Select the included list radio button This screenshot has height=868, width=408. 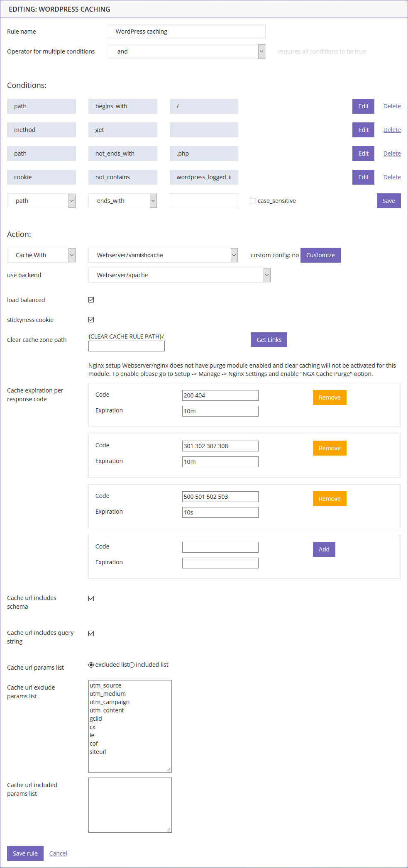point(132,665)
